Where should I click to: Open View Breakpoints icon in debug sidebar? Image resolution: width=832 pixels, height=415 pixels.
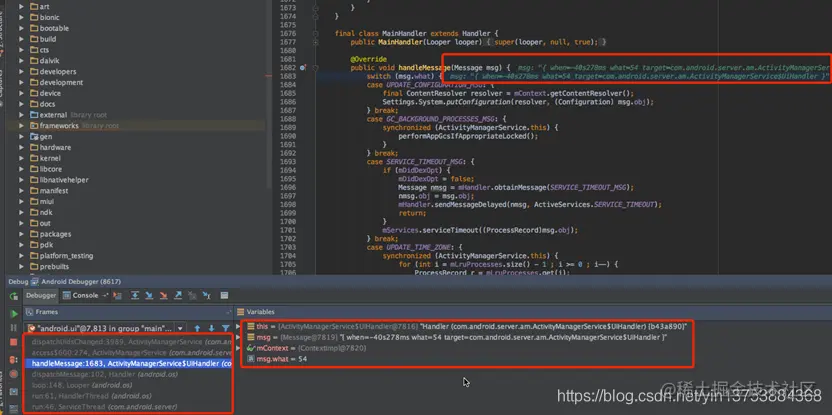13,360
